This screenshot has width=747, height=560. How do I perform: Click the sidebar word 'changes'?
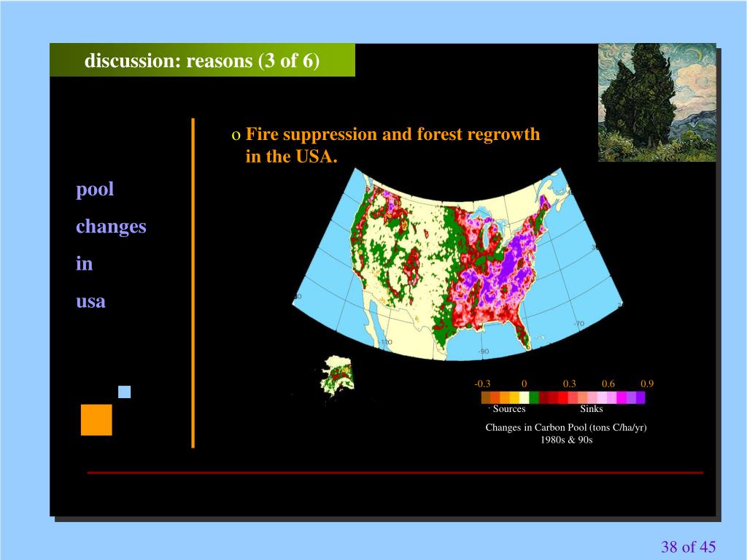(x=111, y=227)
